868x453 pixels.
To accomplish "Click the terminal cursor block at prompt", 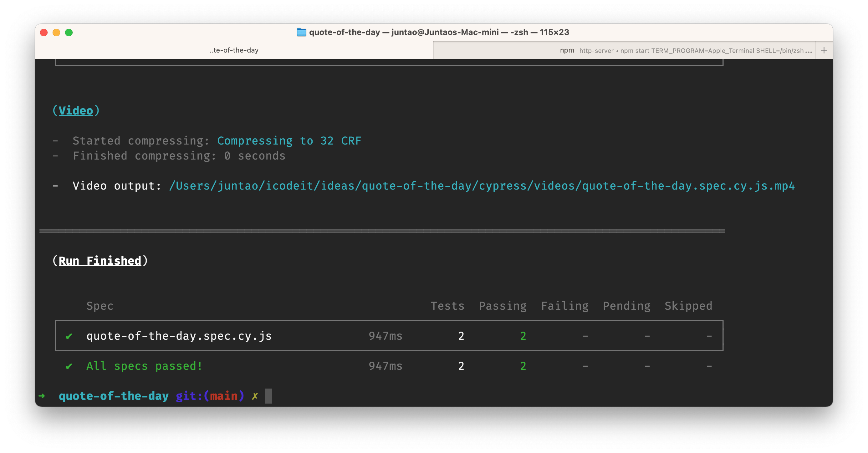I will pyautogui.click(x=268, y=396).
